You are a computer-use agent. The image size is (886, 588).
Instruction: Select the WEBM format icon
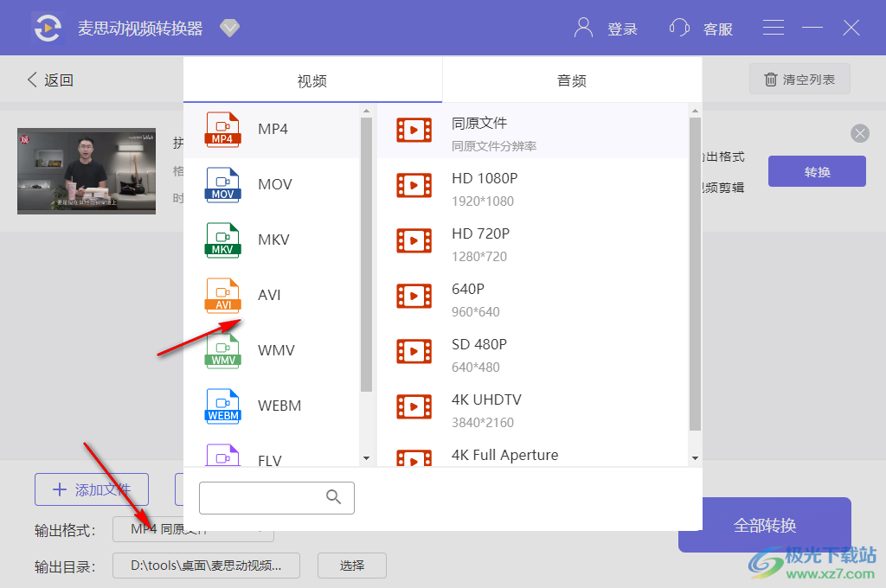pos(222,406)
